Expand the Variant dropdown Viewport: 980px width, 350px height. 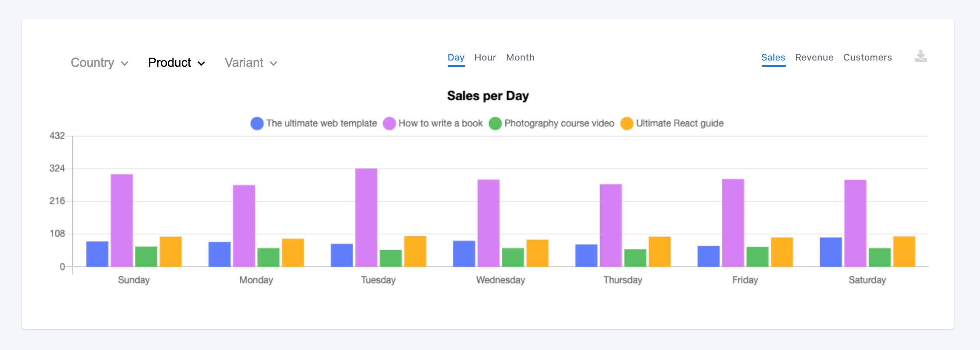250,62
